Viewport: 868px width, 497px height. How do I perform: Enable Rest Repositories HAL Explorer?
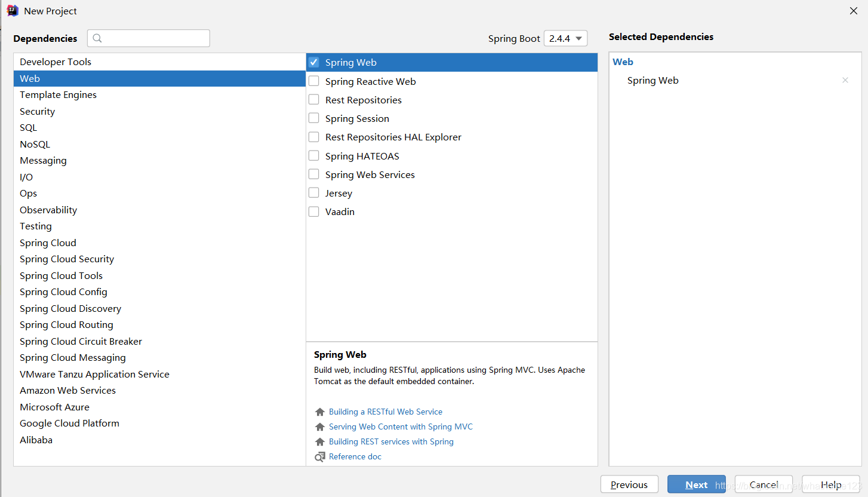pyautogui.click(x=314, y=137)
